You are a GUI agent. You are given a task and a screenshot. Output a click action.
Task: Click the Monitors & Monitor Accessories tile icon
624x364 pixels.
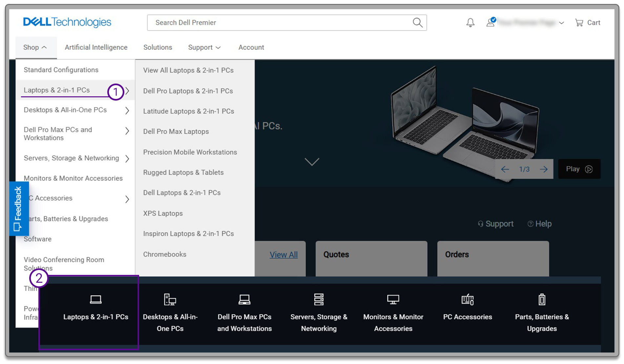click(x=393, y=299)
